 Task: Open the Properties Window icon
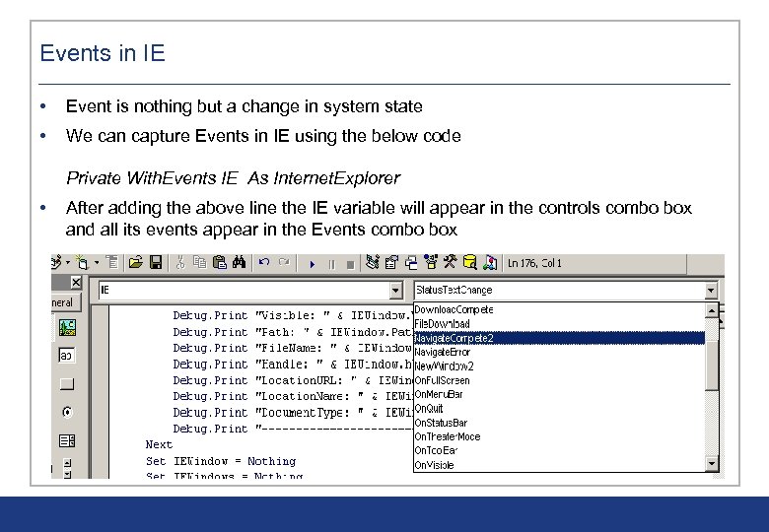391,263
